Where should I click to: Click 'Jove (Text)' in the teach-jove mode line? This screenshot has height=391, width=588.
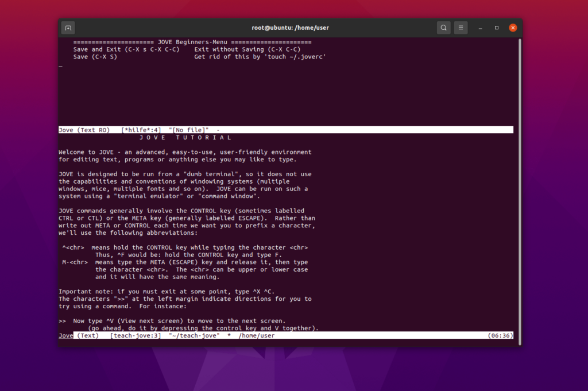pyautogui.click(x=79, y=335)
